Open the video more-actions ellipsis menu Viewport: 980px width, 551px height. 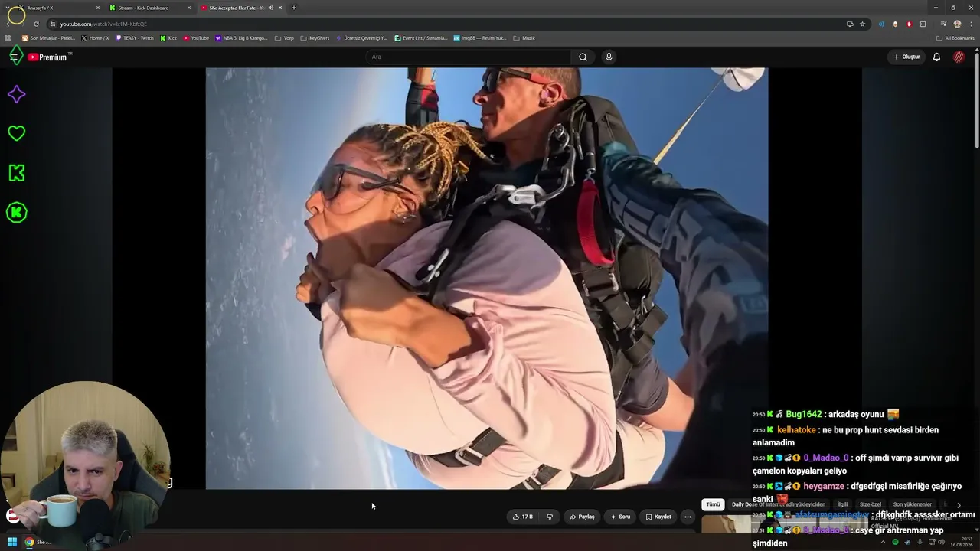click(688, 517)
